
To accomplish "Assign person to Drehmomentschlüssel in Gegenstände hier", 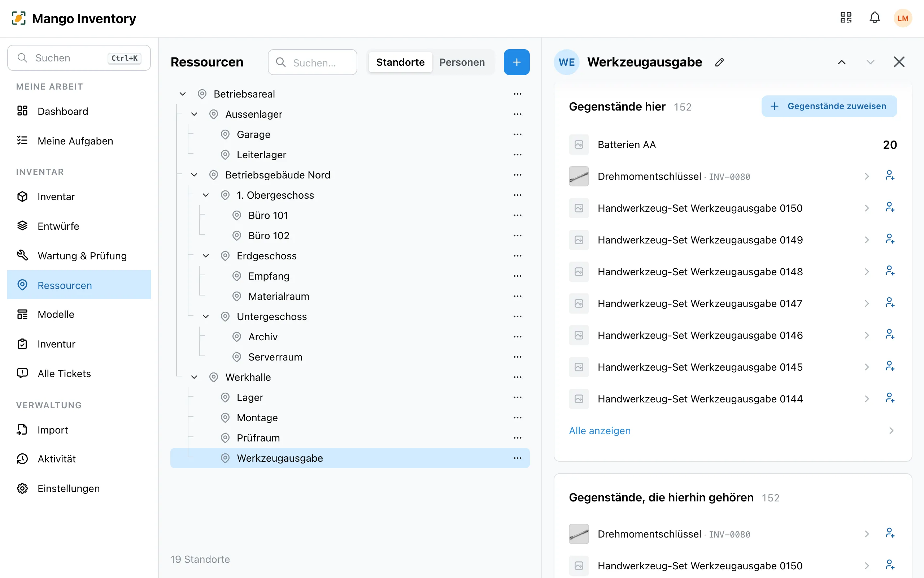I will [890, 176].
